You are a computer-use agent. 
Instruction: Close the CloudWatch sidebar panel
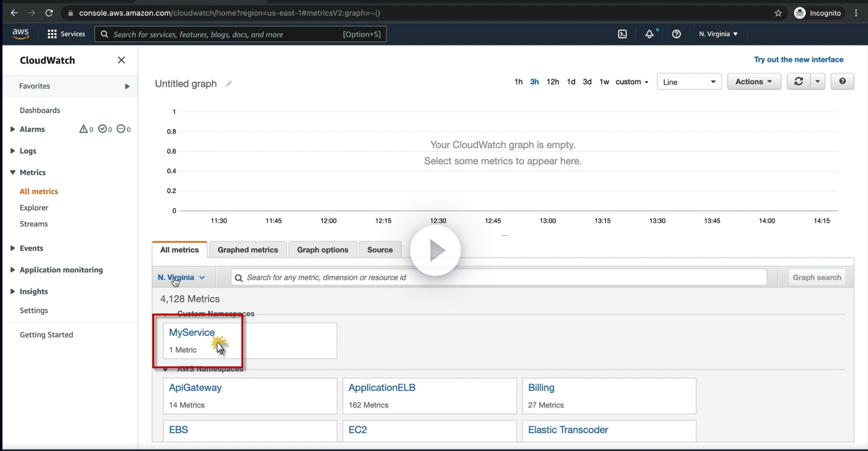tap(121, 60)
